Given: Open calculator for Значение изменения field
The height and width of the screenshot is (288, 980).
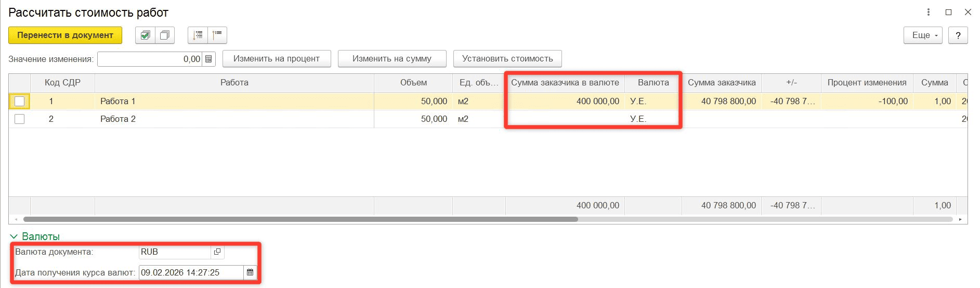Looking at the screenshot, I should 208,59.
